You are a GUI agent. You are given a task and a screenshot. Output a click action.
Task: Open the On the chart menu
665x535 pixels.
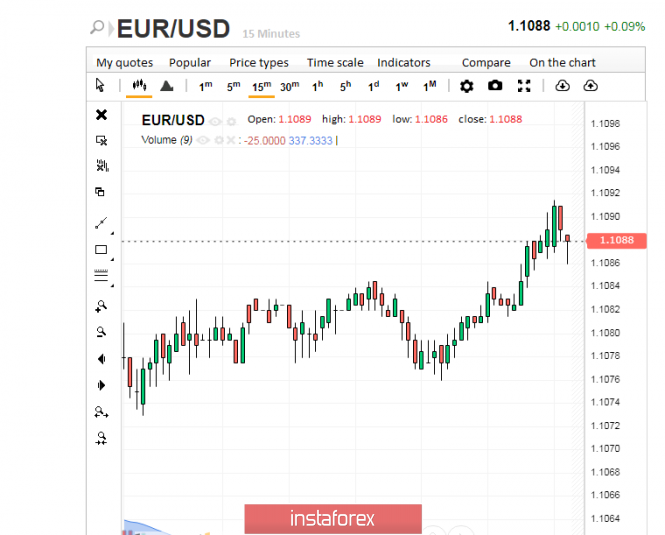point(562,63)
